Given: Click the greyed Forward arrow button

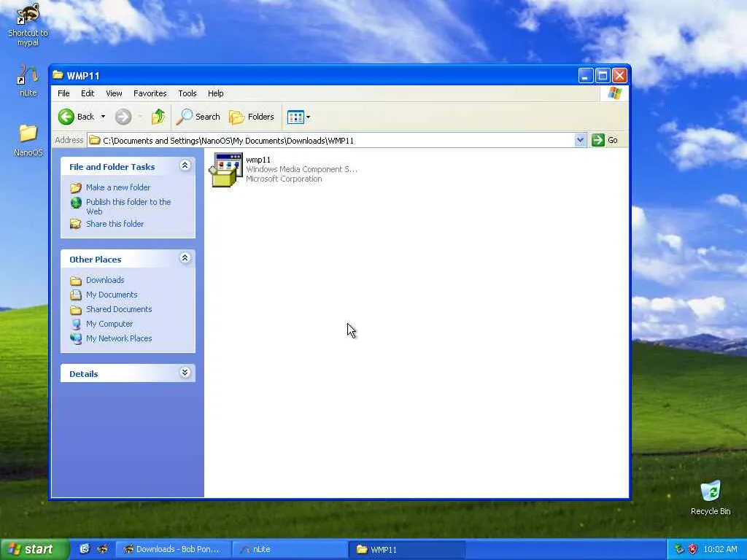Looking at the screenshot, I should 123,117.
